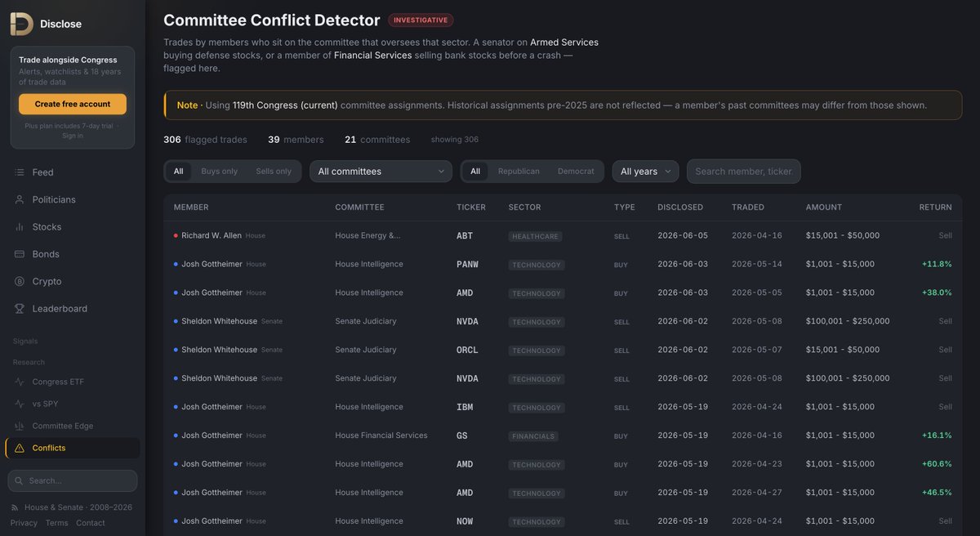The height and width of the screenshot is (536, 980).
Task: Sort by the DISCLOSED column header
Action: pos(680,208)
